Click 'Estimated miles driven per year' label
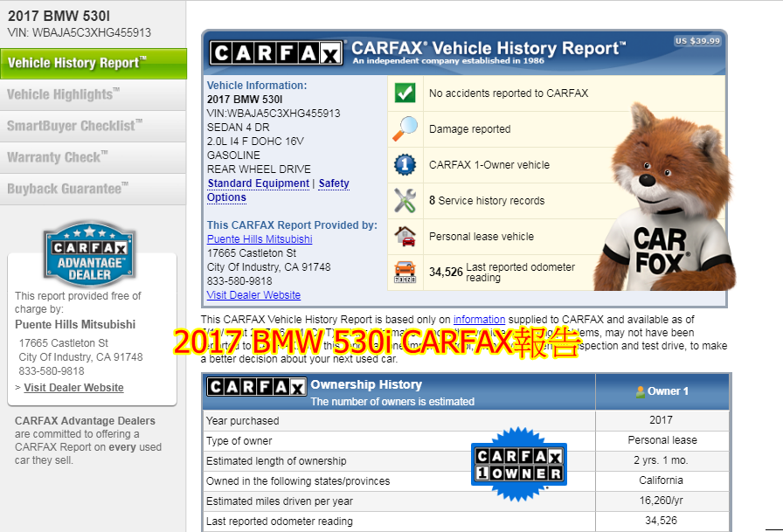Viewport: 783px width, 532px height. click(280, 501)
